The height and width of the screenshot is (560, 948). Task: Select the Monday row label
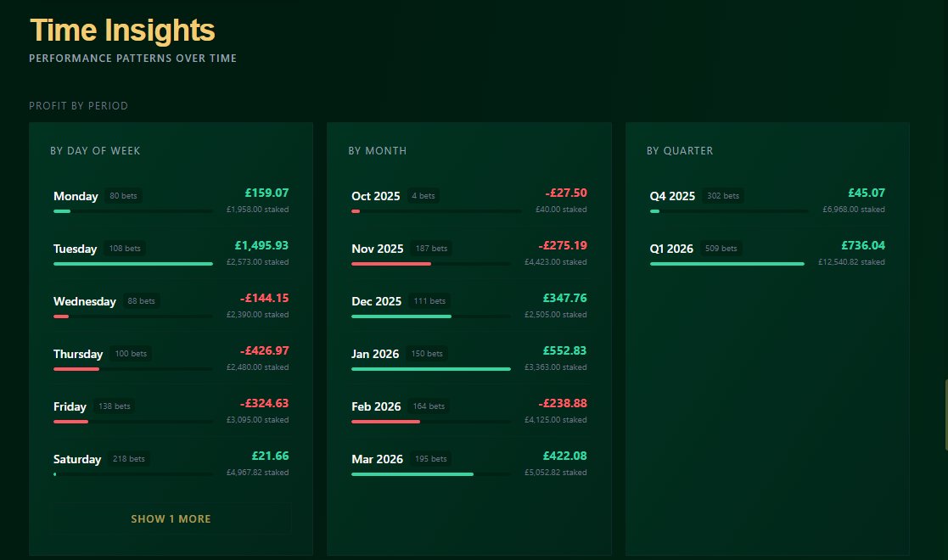point(76,196)
